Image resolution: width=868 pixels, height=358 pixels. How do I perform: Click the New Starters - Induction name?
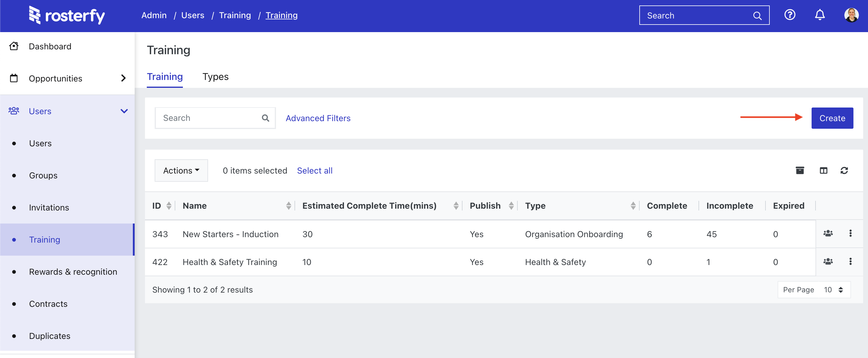[x=230, y=234]
